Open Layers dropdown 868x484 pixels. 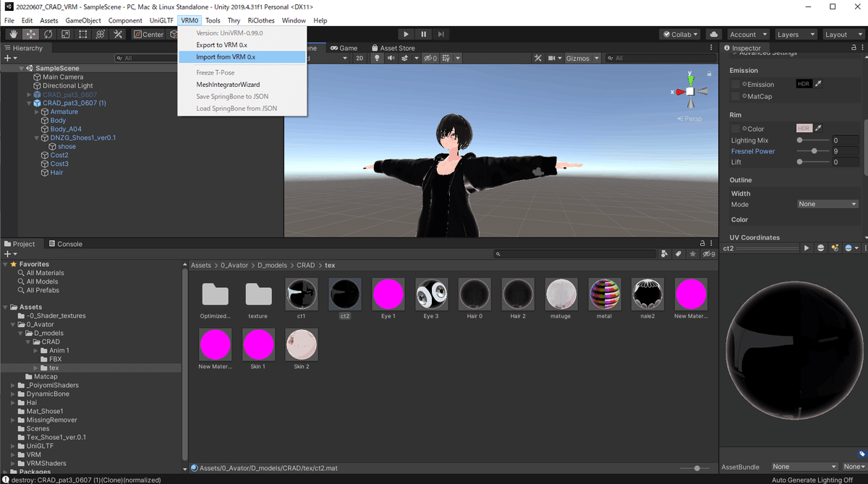(794, 34)
